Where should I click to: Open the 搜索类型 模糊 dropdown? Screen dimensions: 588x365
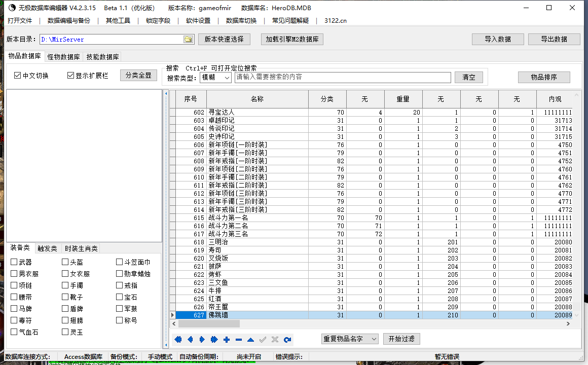coord(215,78)
